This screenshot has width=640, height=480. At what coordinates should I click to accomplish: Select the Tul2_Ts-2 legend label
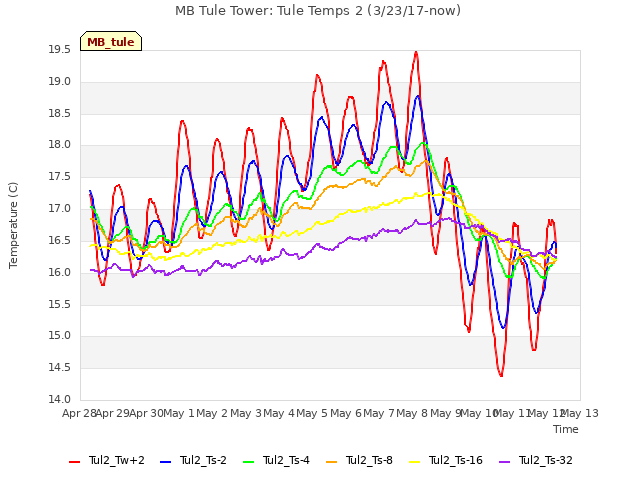[203, 460]
